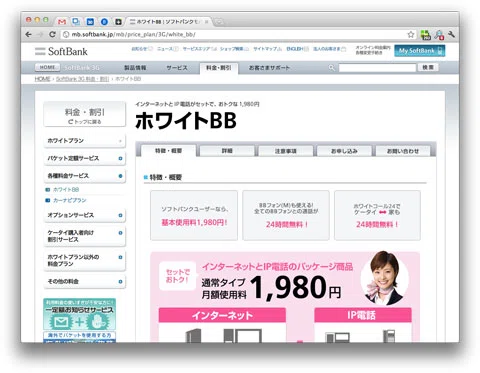Open the サービス navigation menu
The width and height of the screenshot is (480, 373).
[177, 68]
